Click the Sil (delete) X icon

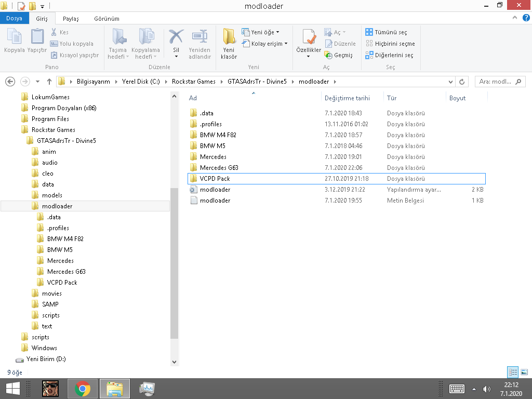176,37
